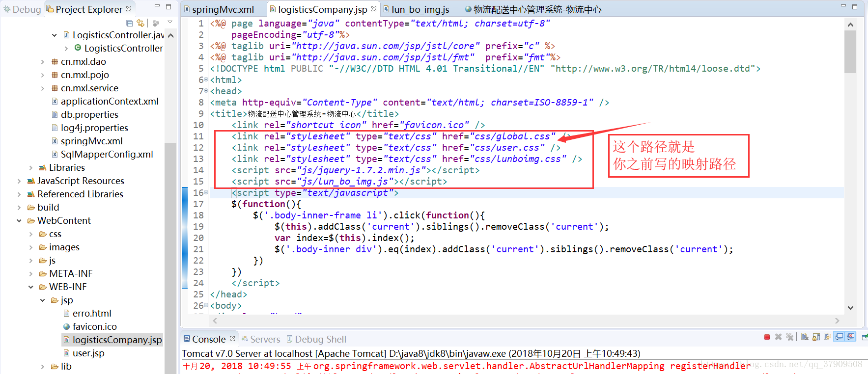Select the js folder
868x374 pixels.
coord(47,260)
